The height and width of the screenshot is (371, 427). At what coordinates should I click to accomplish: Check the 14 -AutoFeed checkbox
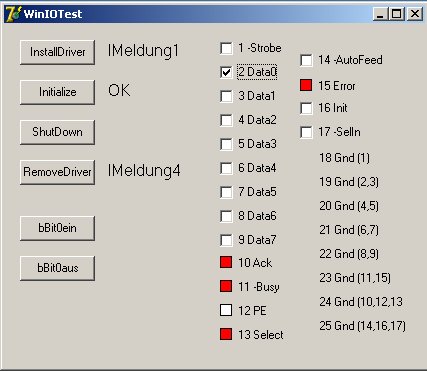coord(306,60)
